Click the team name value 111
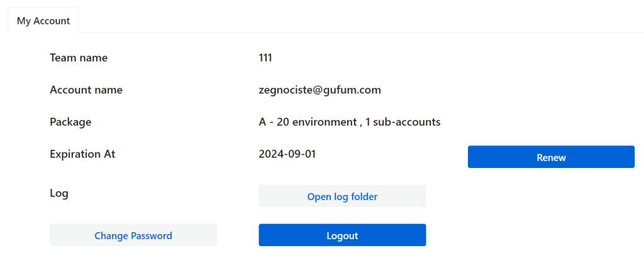Screen dimensions: 644x275 (265, 58)
